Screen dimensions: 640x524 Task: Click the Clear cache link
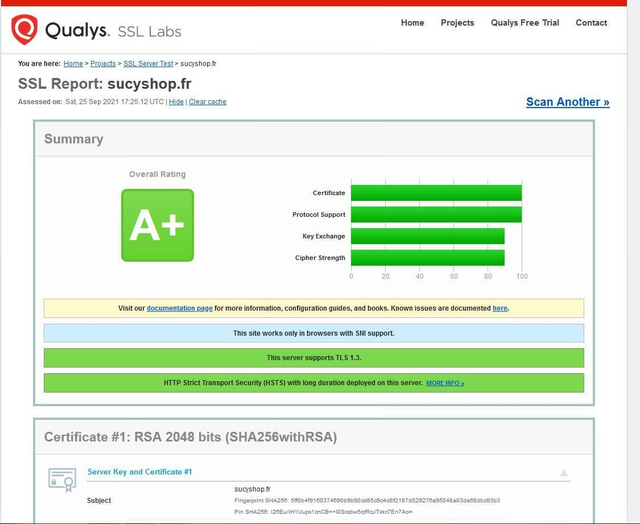(208, 102)
